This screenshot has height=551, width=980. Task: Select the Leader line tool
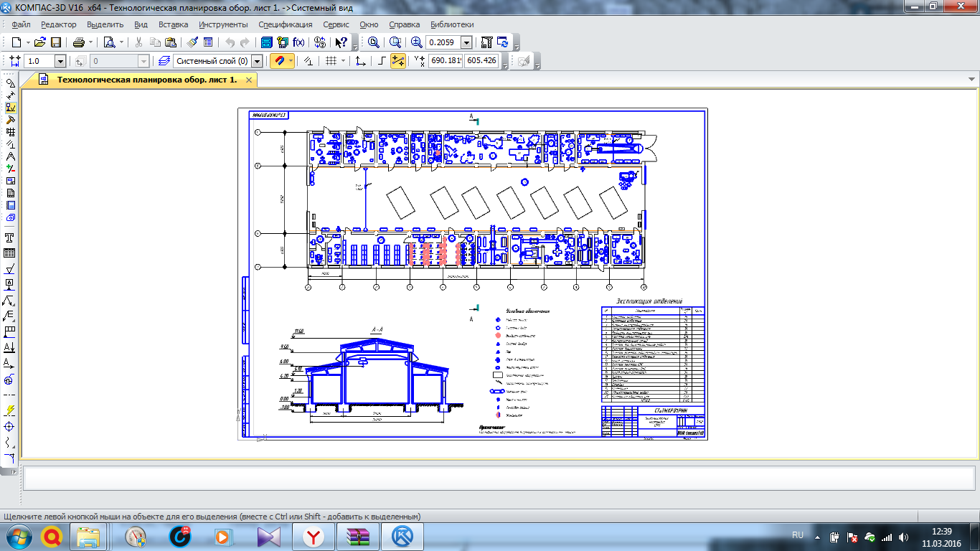(10, 300)
